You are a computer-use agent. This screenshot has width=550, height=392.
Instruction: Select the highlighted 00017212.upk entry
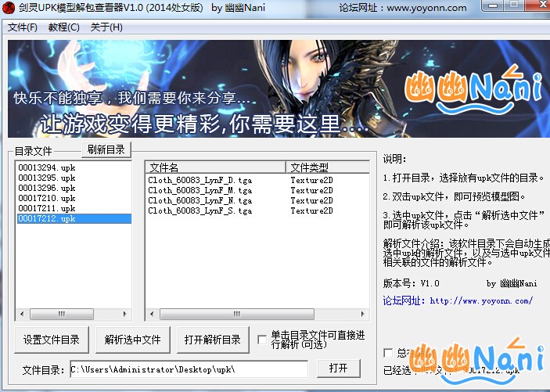pyautogui.click(x=74, y=218)
